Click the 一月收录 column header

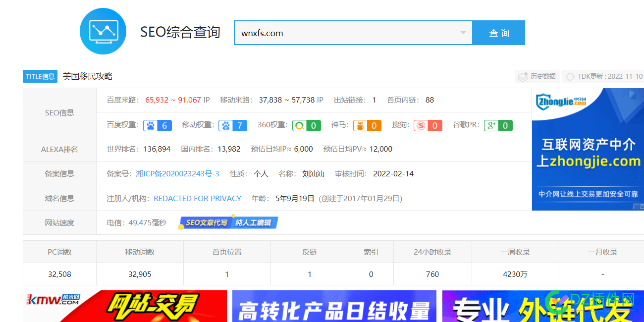(602, 252)
